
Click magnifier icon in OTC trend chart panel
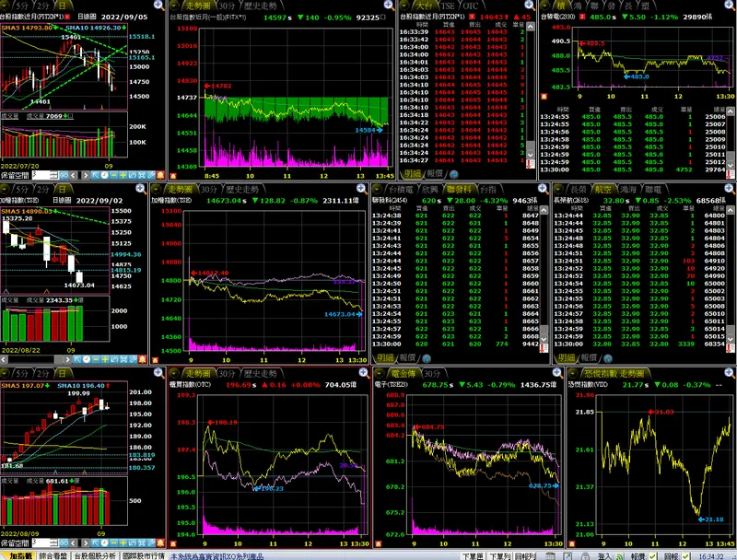[364, 373]
